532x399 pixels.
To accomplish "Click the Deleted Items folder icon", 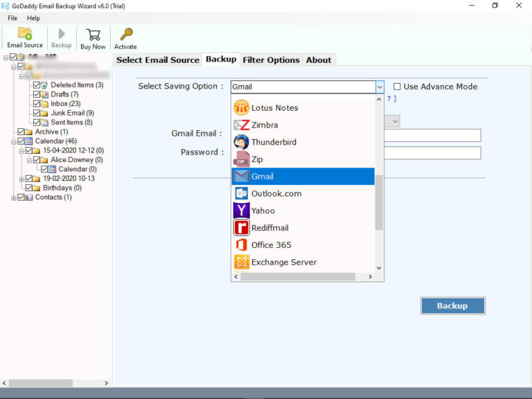I will coord(44,85).
